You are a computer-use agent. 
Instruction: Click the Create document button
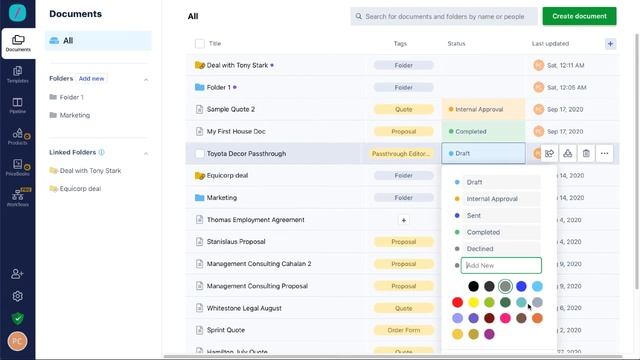(x=579, y=16)
